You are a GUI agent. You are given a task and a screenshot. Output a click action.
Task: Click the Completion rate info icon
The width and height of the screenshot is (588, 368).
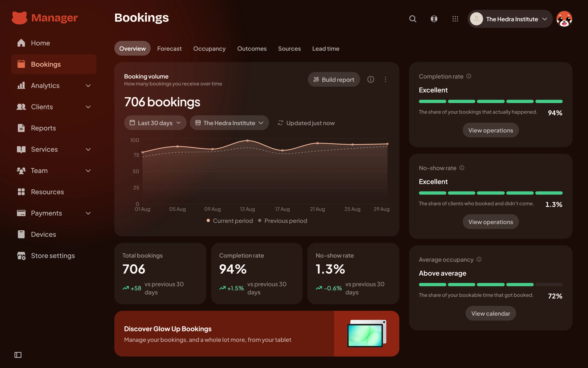pos(469,76)
